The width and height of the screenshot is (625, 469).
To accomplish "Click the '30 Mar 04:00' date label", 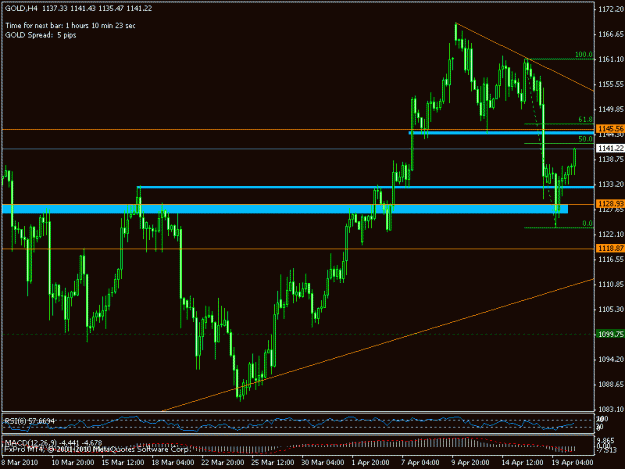I will point(322,463).
